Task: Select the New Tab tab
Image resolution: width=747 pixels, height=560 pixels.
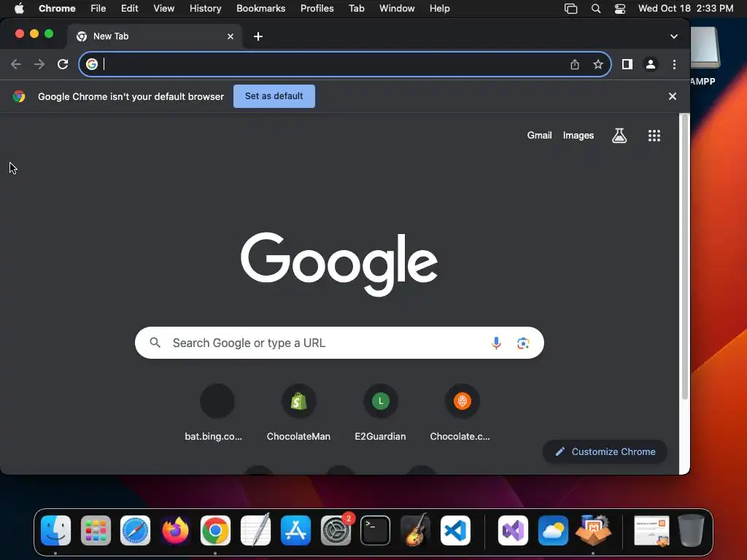Action: click(155, 36)
